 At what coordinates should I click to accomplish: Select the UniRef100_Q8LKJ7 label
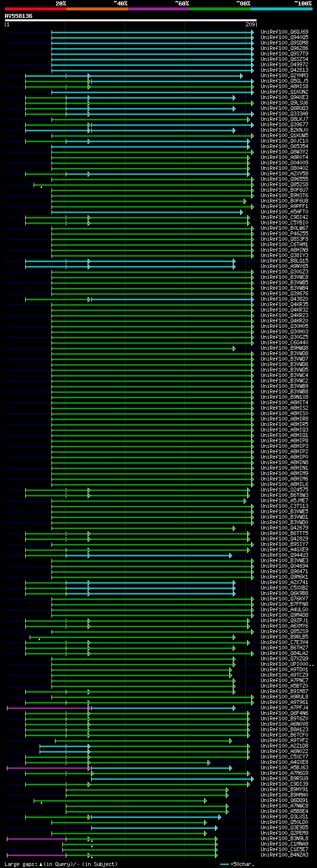tap(284, 119)
